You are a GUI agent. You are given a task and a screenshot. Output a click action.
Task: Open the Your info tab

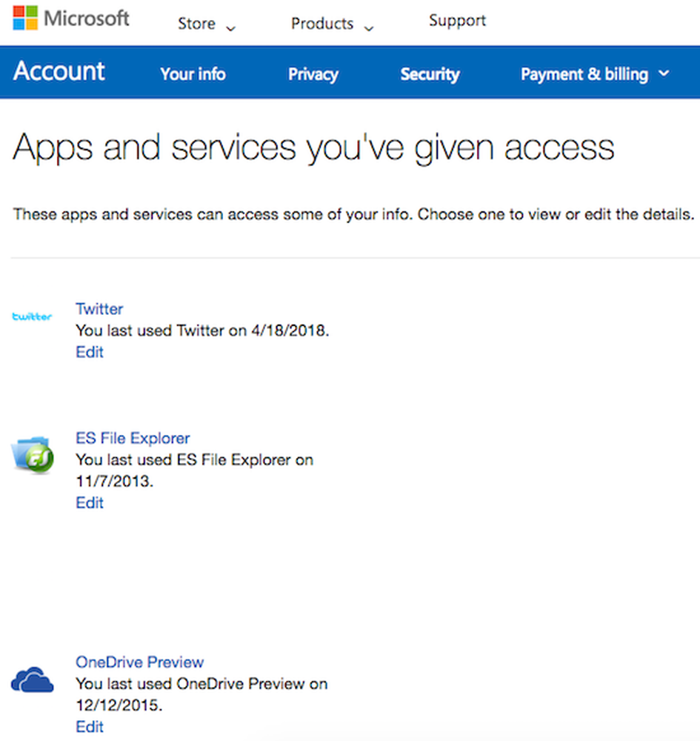point(193,74)
